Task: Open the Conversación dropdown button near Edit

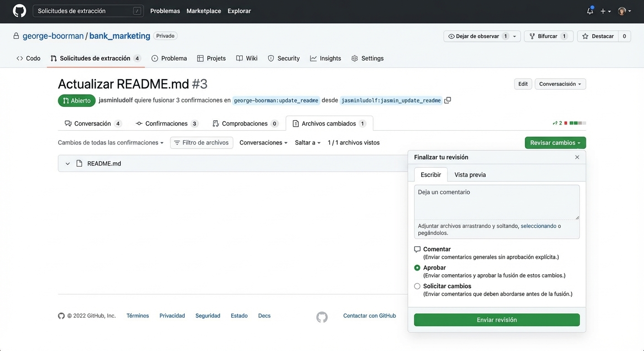Action: 560,84
